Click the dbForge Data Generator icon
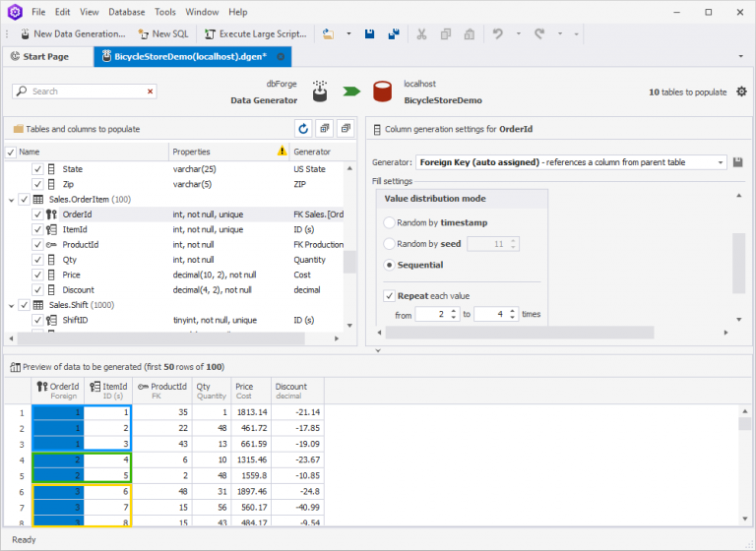The width and height of the screenshot is (756, 551). tap(320, 92)
